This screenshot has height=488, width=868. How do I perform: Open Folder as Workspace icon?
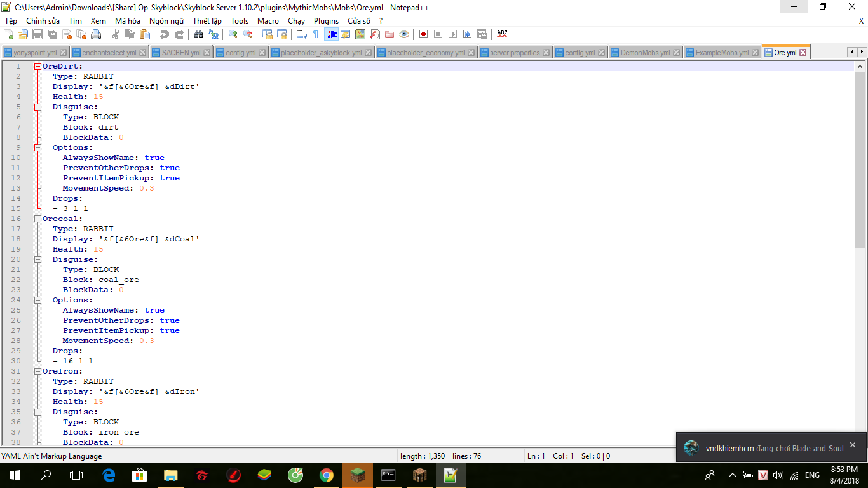tap(390, 34)
